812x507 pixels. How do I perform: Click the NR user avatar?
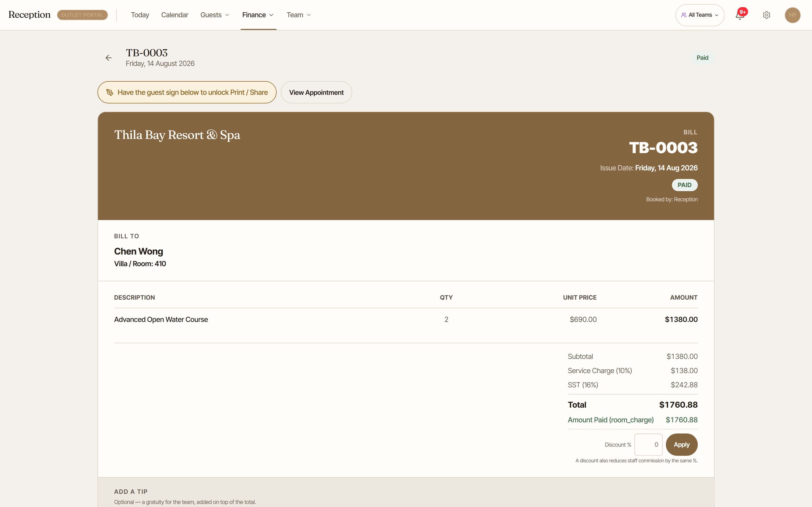pyautogui.click(x=792, y=15)
